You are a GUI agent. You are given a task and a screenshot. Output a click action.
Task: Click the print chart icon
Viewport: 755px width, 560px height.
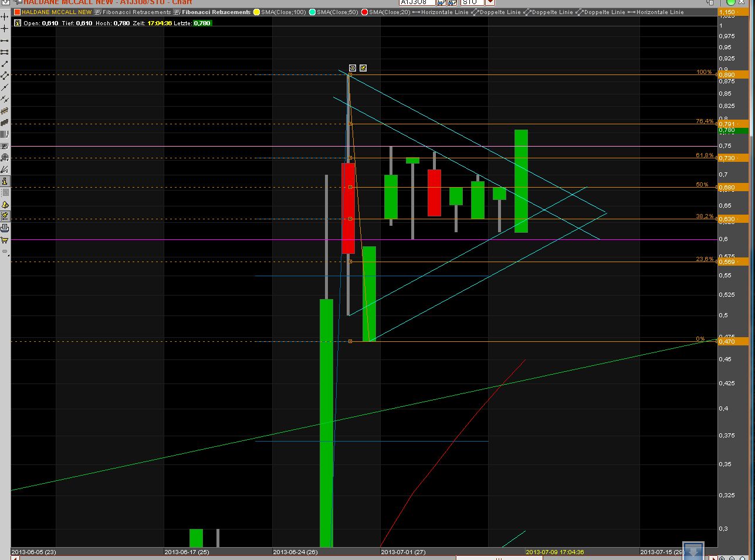(x=5, y=228)
